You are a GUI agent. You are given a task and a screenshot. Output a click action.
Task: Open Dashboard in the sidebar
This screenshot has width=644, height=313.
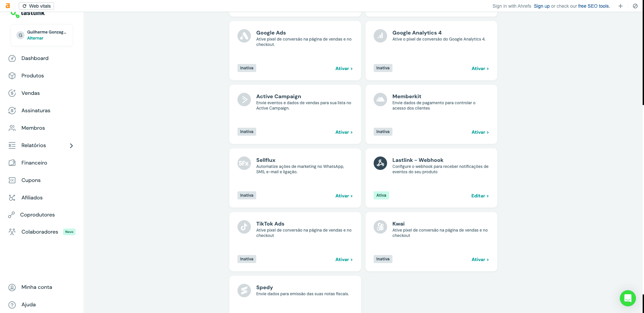tap(35, 58)
